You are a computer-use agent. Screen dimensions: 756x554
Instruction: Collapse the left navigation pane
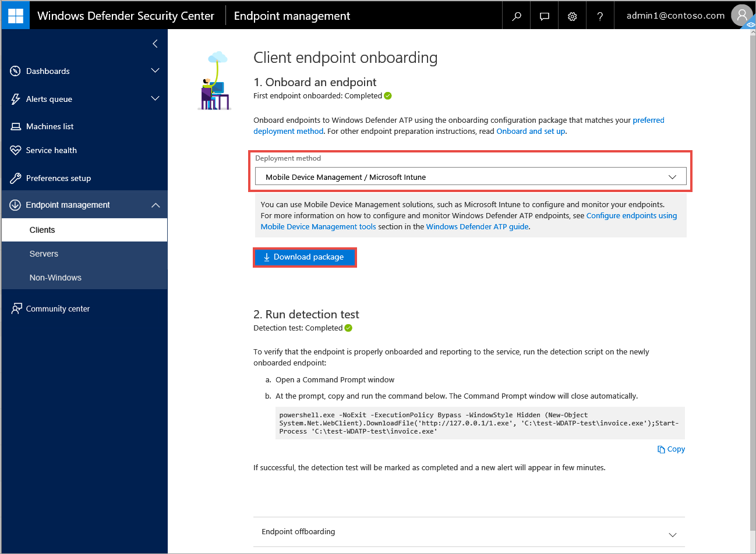tap(155, 44)
